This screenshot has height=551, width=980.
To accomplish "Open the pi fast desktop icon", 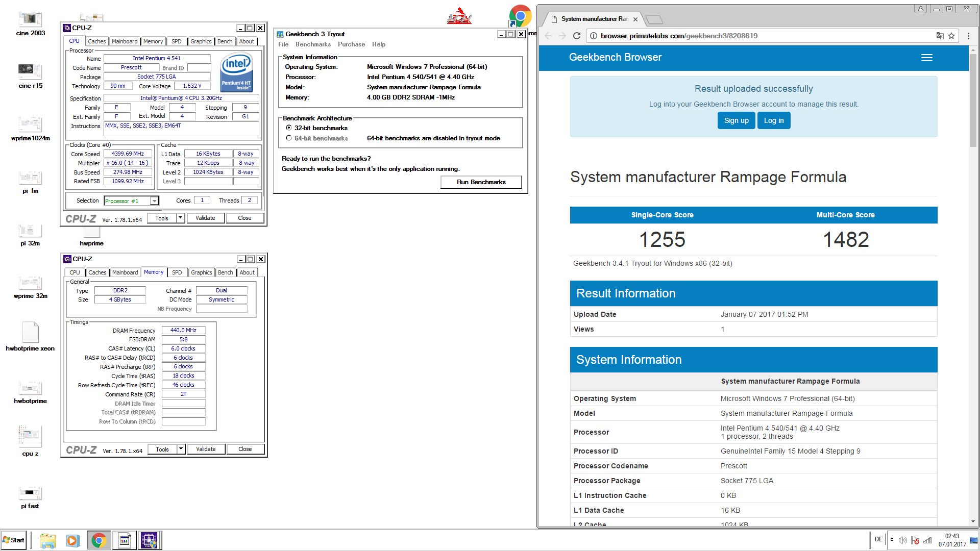I will [x=30, y=496].
